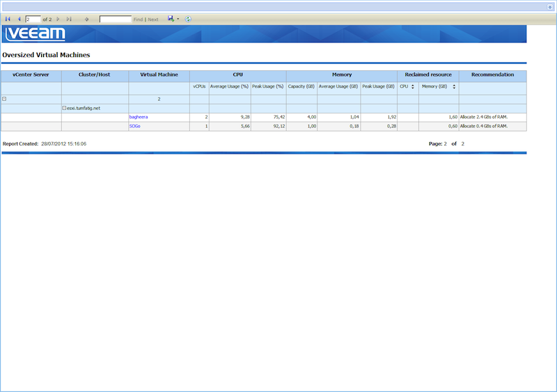Select the 'esxi.tumfatig.net' host text
Screen dimensions: 557x392
tap(84, 108)
